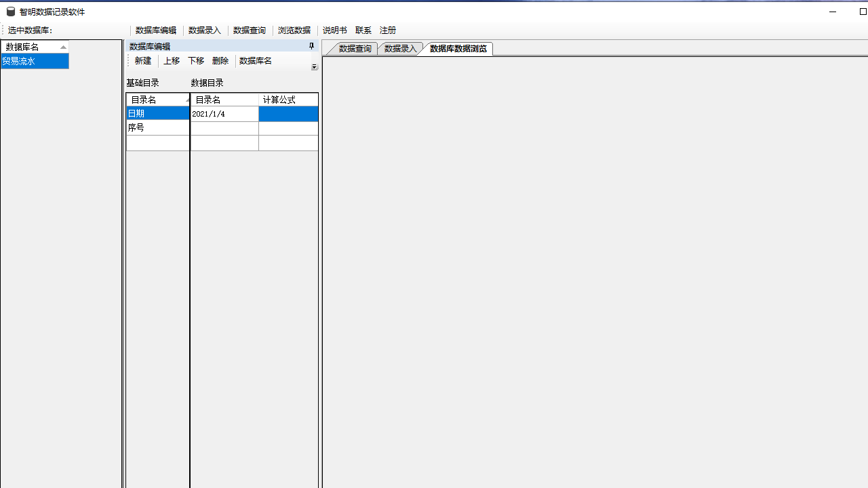Maximize the application window
Screen dimensions: 868x488
tap(863, 12)
